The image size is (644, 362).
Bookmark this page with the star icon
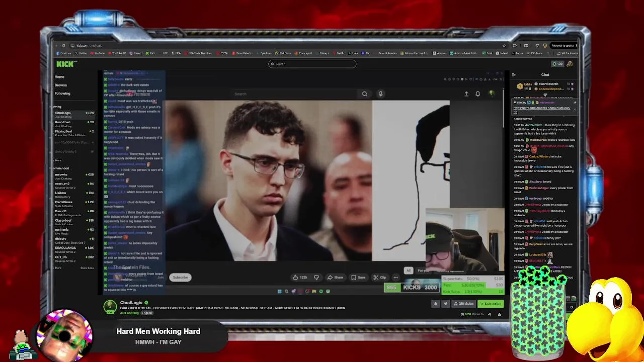pos(504,46)
